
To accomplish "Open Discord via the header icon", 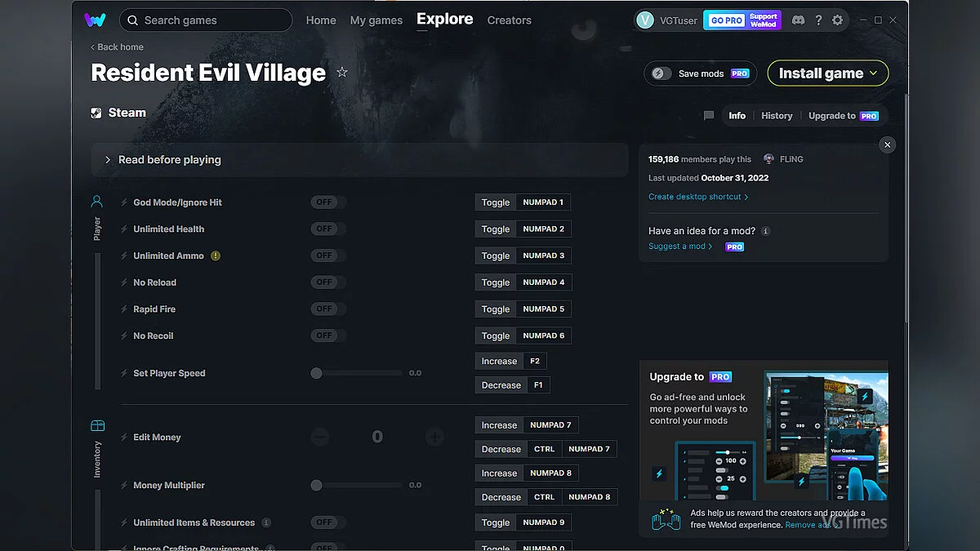I will [x=798, y=20].
